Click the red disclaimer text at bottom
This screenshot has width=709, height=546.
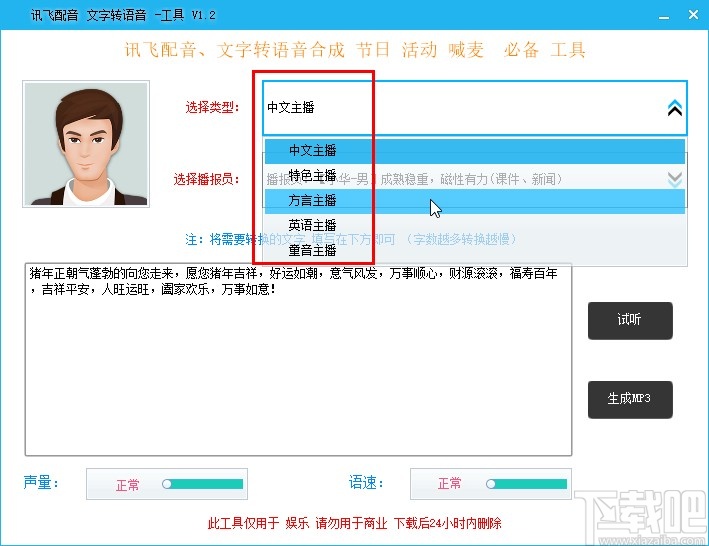[354, 523]
